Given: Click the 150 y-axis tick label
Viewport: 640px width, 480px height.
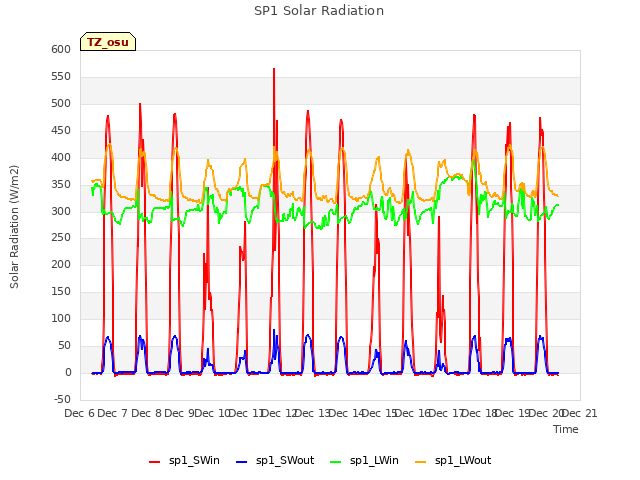Looking at the screenshot, I should click(x=61, y=291).
